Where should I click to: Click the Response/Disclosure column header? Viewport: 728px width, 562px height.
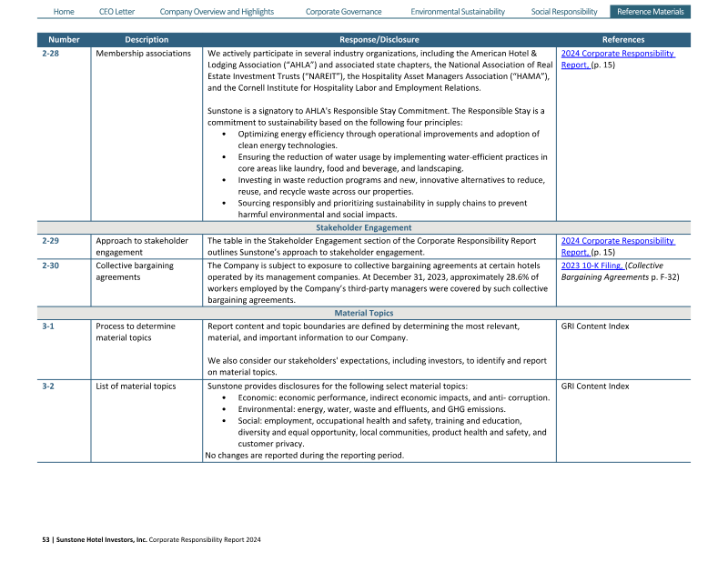379,40
